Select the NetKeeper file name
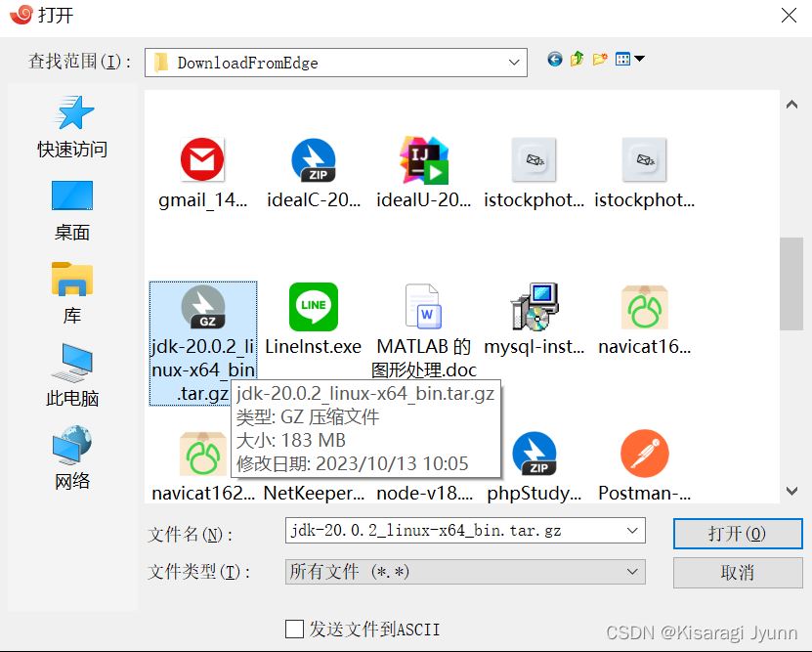The height and width of the screenshot is (652, 812). (314, 493)
